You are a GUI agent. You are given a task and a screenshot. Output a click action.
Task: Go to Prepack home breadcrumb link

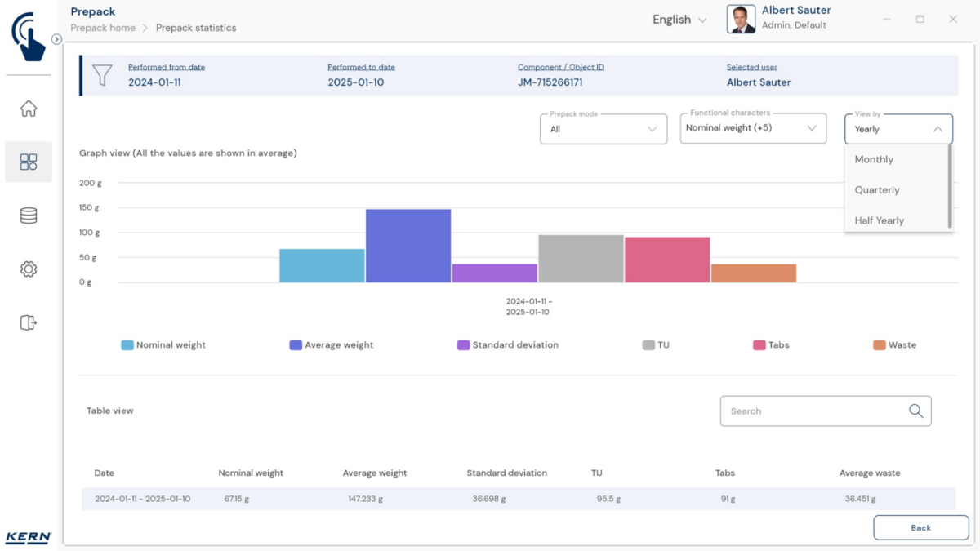click(x=103, y=28)
